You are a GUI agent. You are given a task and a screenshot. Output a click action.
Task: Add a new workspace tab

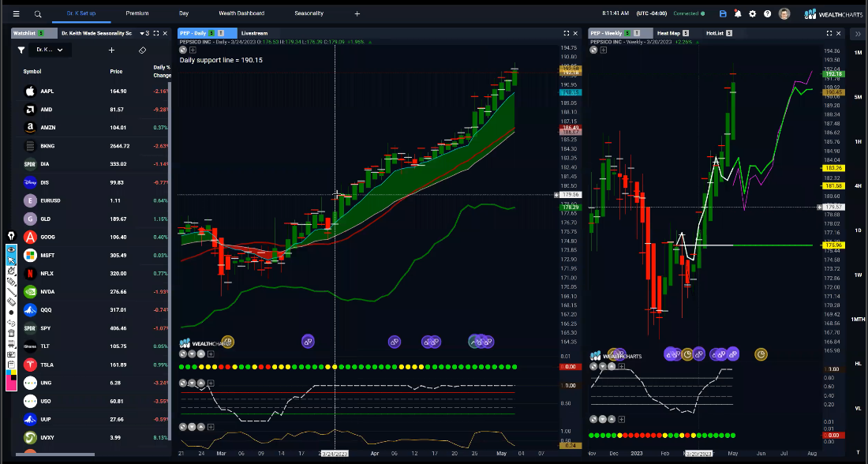click(357, 14)
